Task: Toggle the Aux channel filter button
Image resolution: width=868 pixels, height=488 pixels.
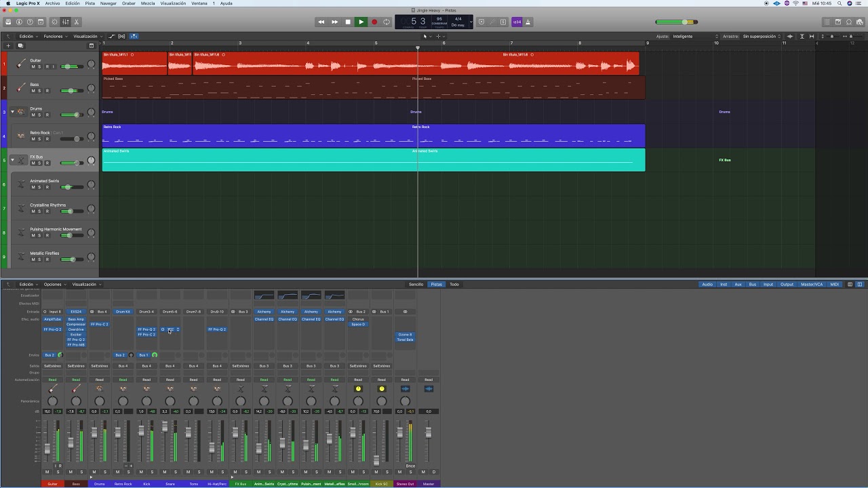Action: click(738, 284)
